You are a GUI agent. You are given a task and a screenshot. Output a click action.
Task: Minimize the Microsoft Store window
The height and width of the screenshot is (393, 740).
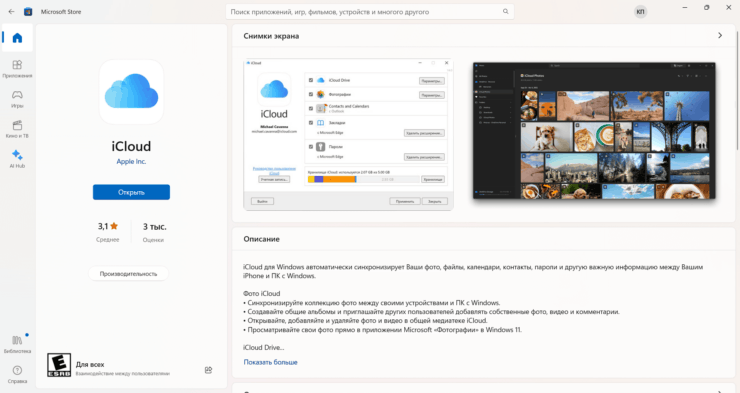pos(685,8)
